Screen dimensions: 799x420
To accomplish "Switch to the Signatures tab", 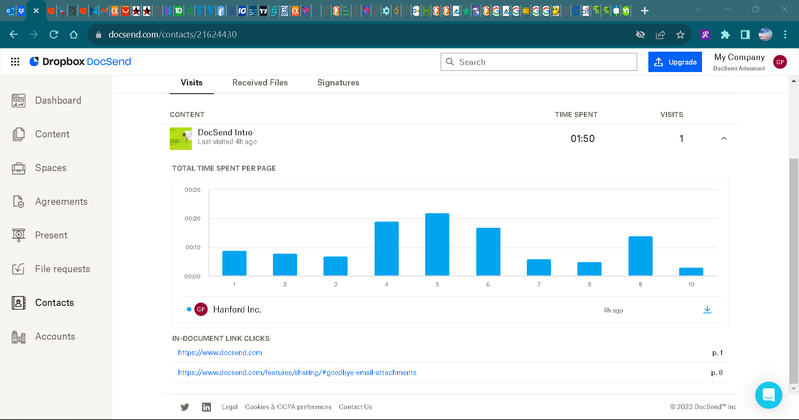I will coord(338,83).
